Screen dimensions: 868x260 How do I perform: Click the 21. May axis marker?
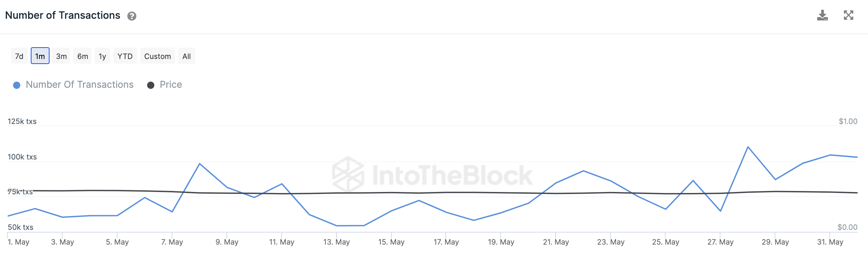pos(556,242)
